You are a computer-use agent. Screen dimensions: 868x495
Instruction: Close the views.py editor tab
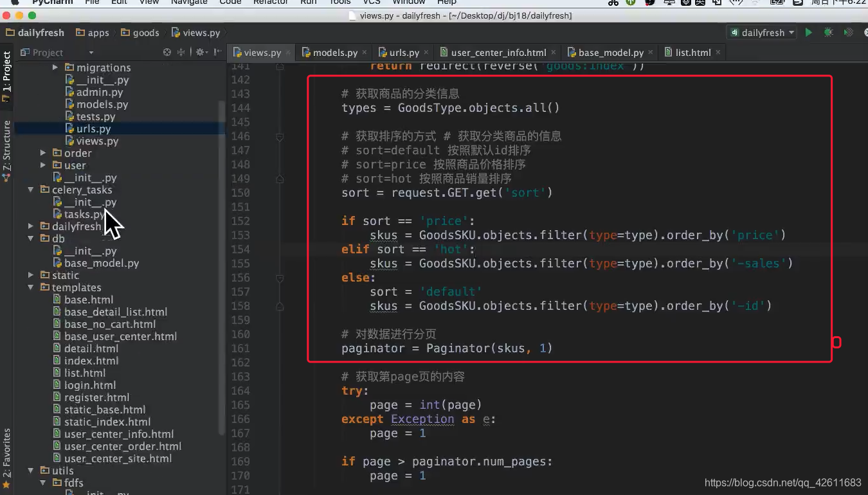tap(288, 53)
